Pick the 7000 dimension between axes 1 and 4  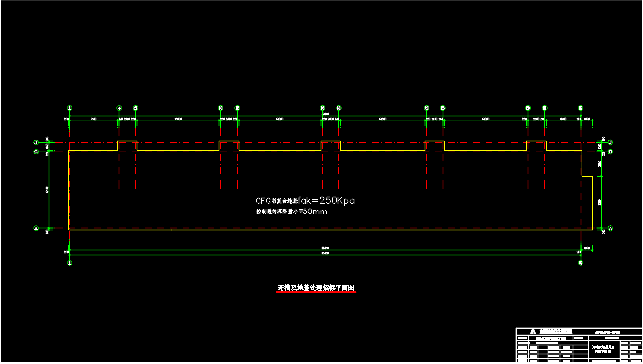click(x=93, y=119)
